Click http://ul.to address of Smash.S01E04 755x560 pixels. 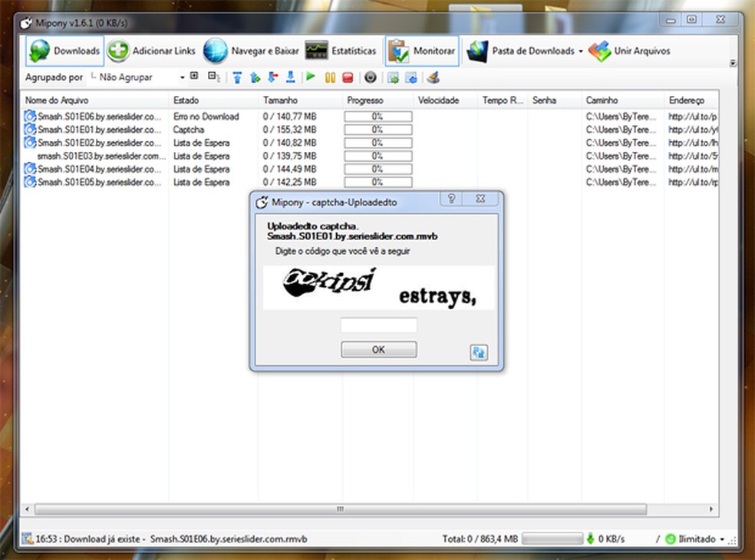click(x=693, y=169)
